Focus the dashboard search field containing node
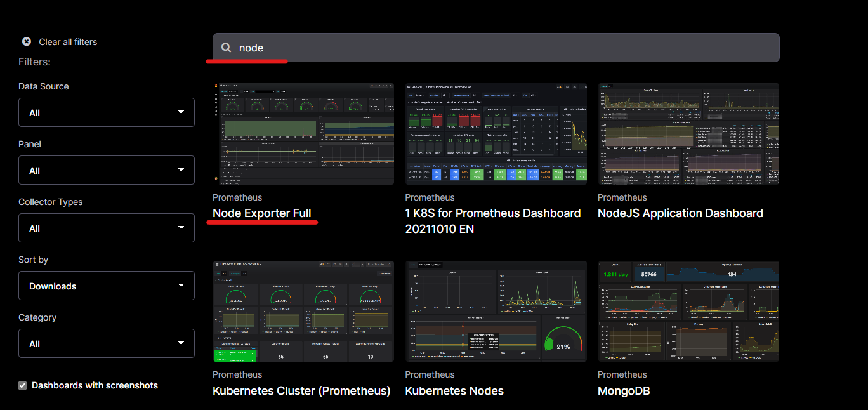 coord(496,48)
